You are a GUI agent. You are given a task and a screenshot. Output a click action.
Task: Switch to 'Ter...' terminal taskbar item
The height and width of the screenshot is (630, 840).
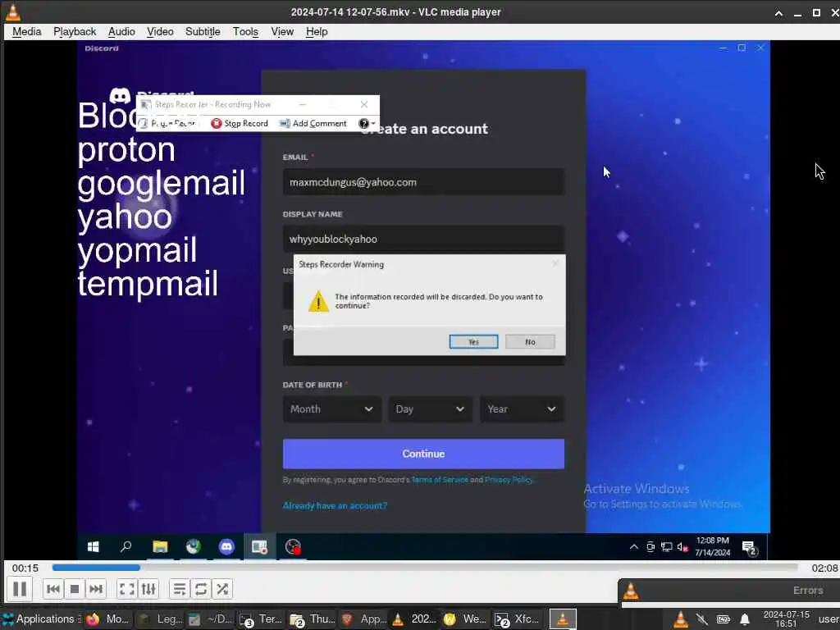tap(260, 619)
